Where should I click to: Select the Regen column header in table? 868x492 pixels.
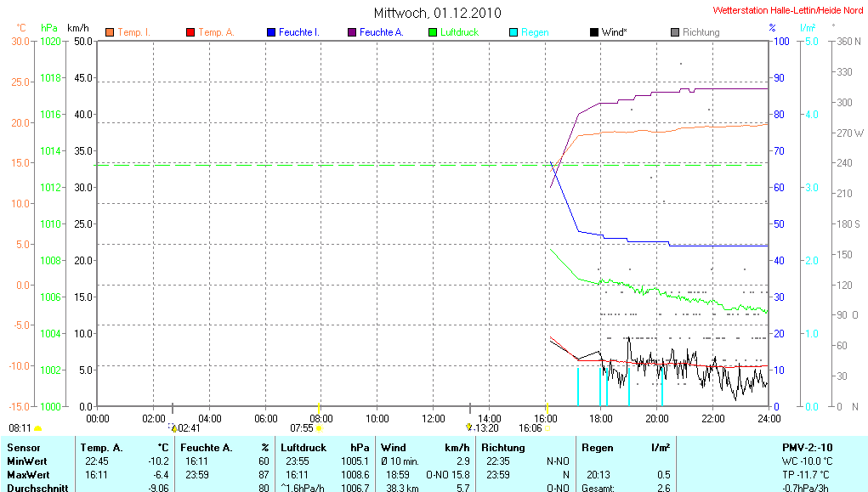597,447
